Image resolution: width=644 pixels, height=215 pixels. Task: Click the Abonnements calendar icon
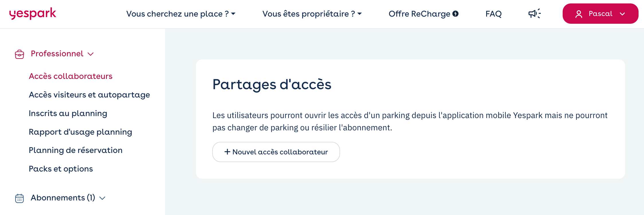tap(19, 198)
